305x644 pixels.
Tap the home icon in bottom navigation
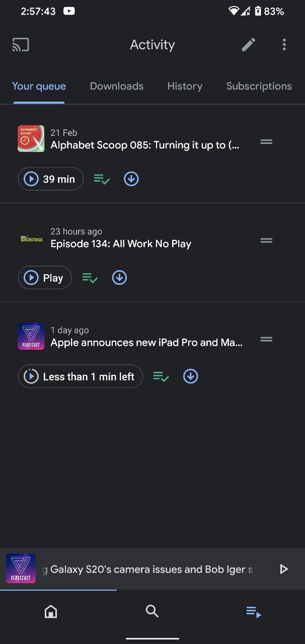pos(50,611)
